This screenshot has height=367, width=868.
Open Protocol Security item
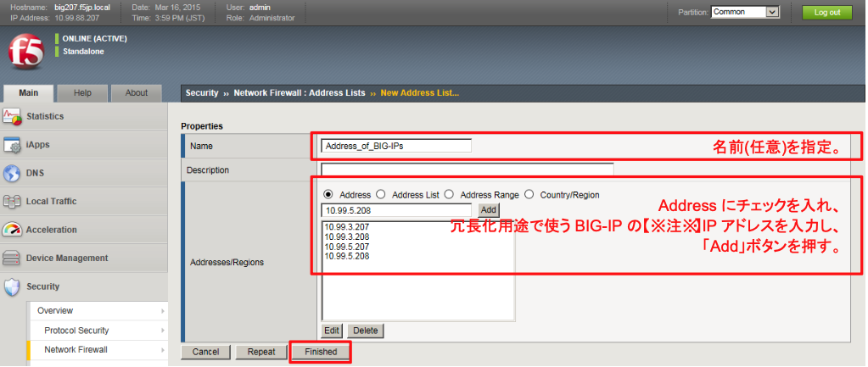tap(97, 331)
